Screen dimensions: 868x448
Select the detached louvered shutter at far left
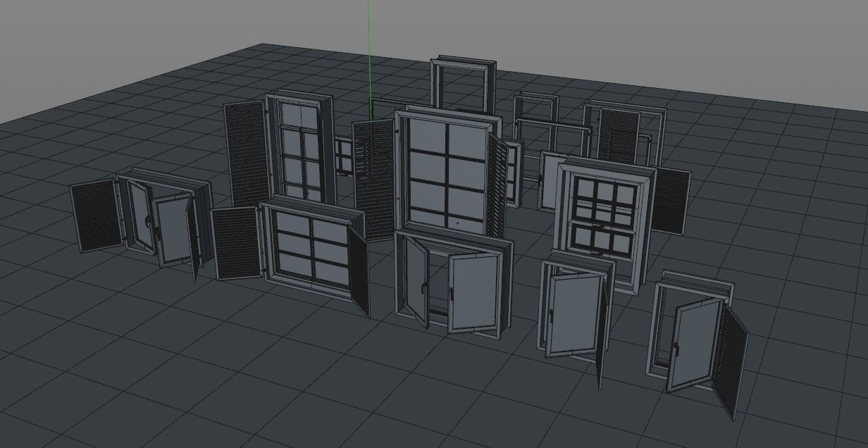tap(96, 216)
